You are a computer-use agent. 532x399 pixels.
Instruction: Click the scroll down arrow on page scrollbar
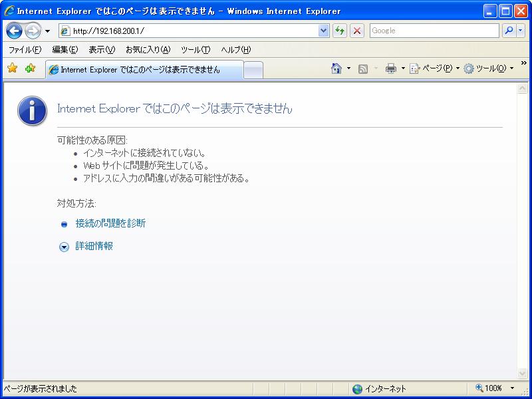click(522, 373)
